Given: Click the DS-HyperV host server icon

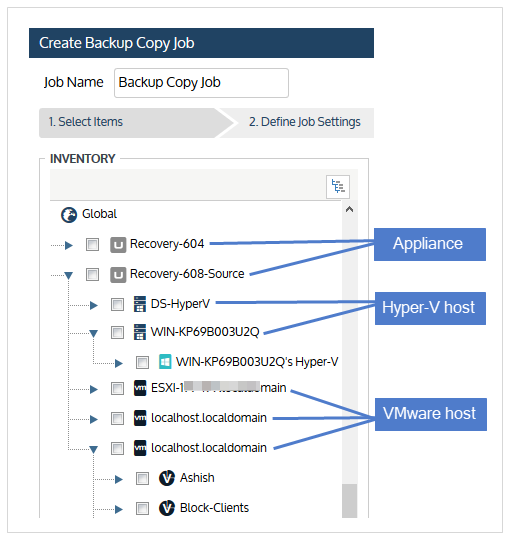Looking at the screenshot, I should (140, 304).
